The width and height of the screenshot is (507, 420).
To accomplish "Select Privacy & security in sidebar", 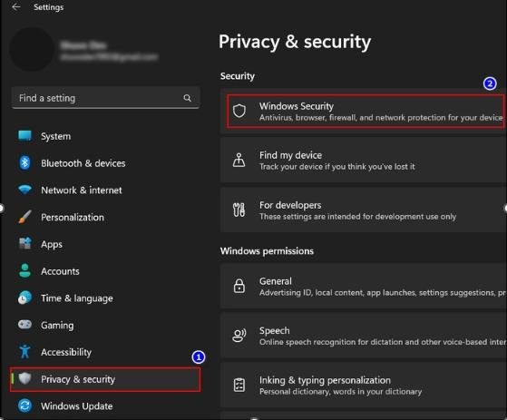I will [105, 379].
